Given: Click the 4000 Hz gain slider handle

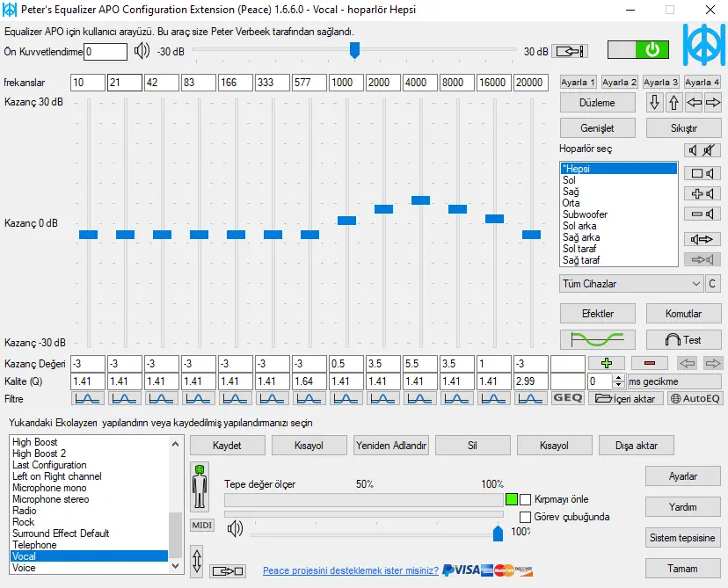Looking at the screenshot, I should point(420,200).
